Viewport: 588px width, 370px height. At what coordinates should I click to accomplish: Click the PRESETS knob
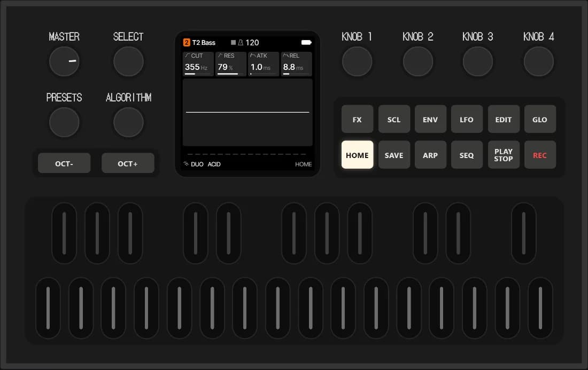click(64, 122)
